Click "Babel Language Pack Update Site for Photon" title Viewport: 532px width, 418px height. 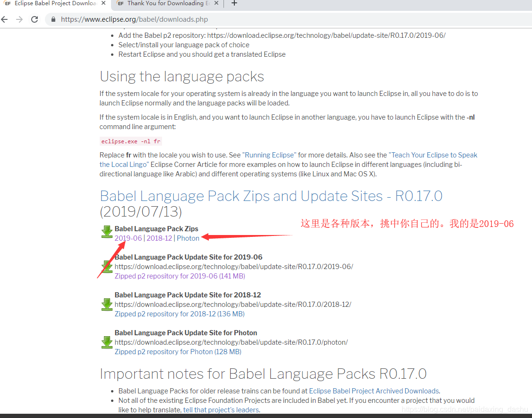[186, 333]
